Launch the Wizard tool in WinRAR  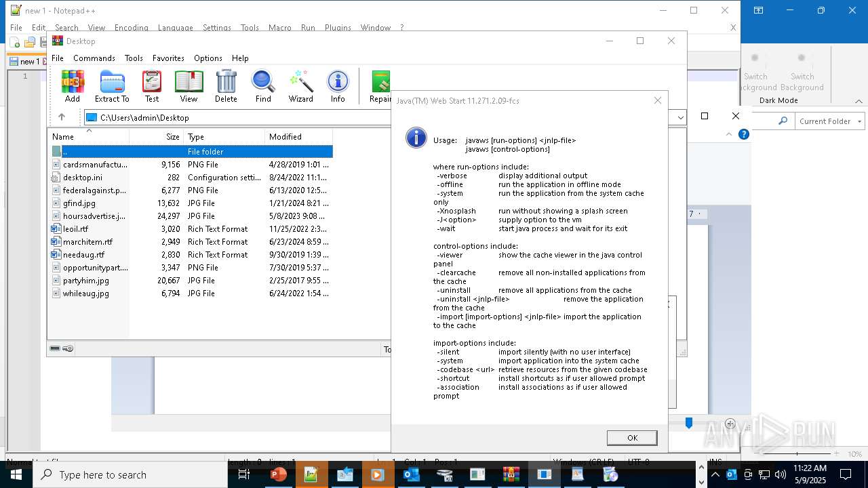(x=300, y=86)
